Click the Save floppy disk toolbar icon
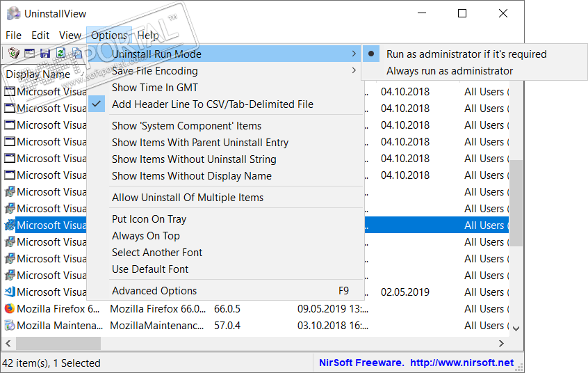This screenshot has height=373, width=588. pyautogui.click(x=45, y=53)
